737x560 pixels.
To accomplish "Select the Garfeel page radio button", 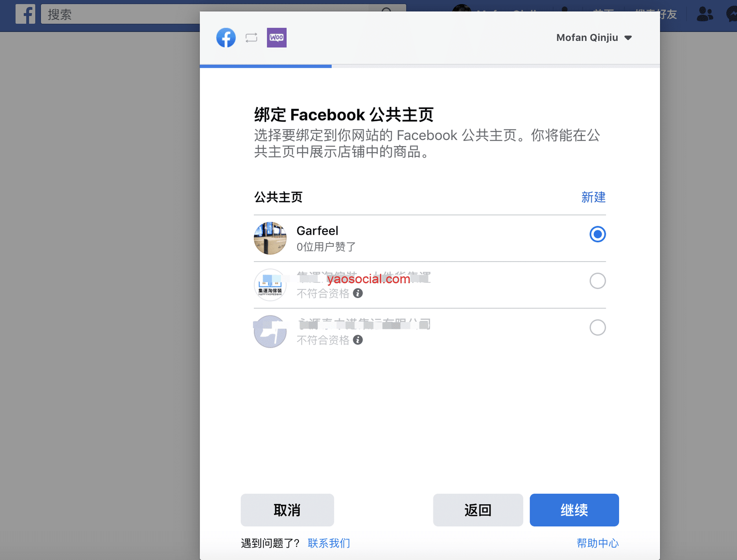I will point(597,234).
